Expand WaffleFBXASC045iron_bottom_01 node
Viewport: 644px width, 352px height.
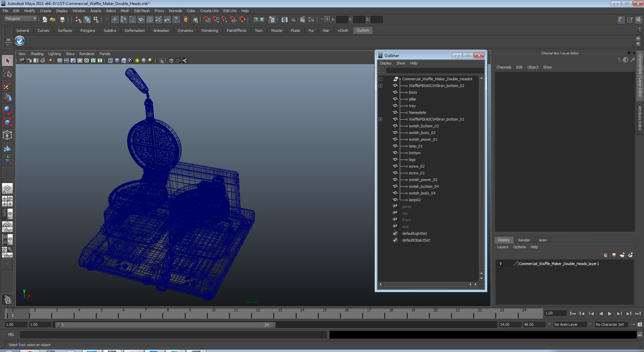click(381, 120)
